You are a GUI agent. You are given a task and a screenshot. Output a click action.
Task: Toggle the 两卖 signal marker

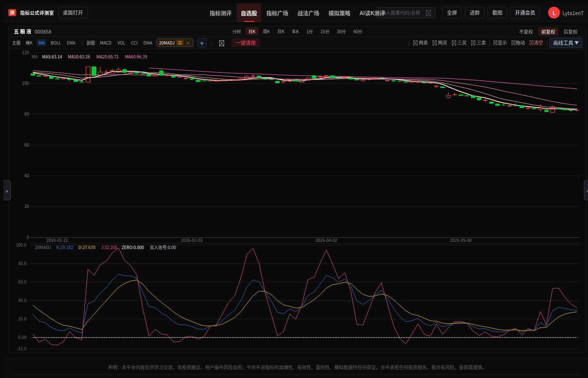(421, 43)
